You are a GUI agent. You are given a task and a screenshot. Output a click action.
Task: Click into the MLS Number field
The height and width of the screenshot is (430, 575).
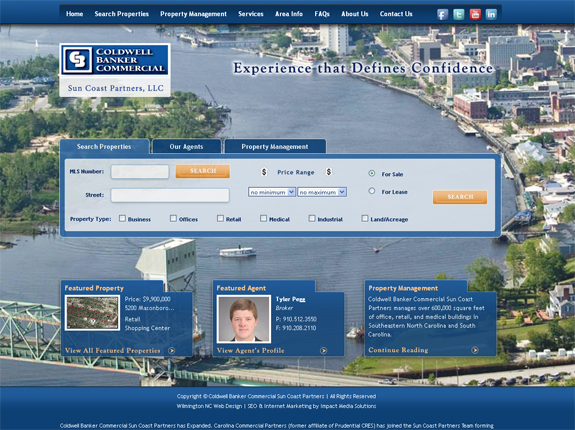point(140,171)
